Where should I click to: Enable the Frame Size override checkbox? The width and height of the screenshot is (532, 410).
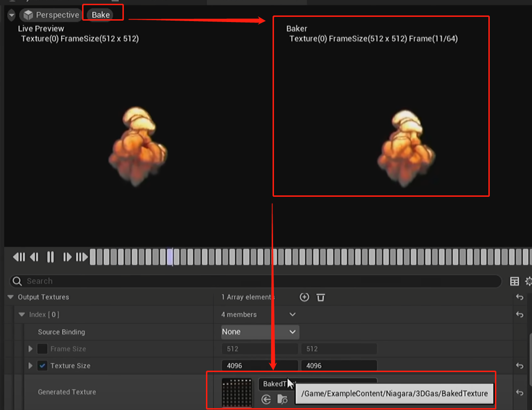(42, 349)
